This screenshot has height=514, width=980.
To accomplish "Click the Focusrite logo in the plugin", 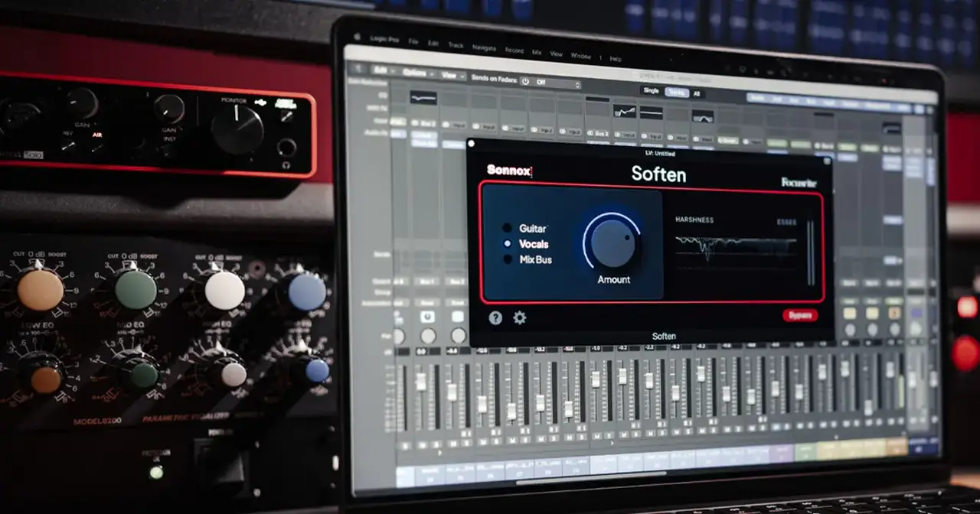I will [x=799, y=182].
